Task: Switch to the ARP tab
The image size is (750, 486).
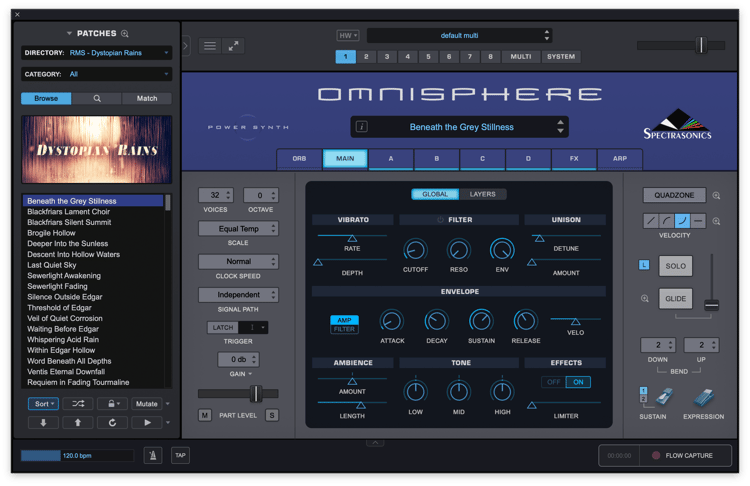Action: (620, 158)
